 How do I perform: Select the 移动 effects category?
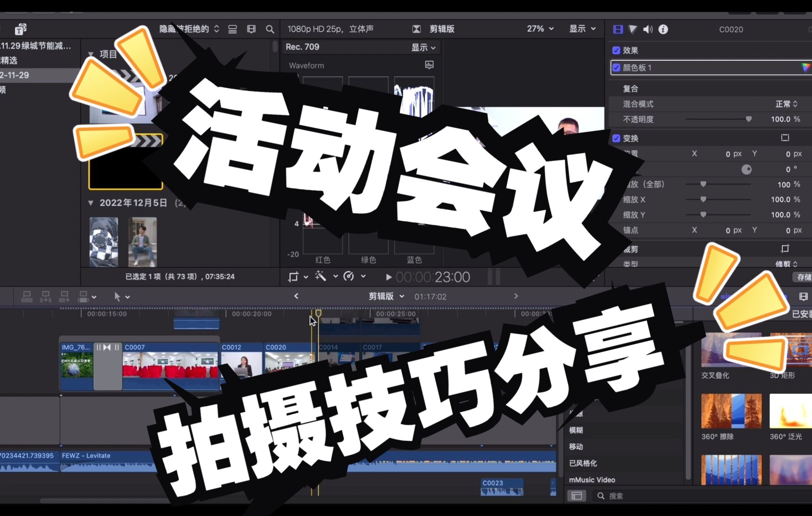tap(576, 446)
